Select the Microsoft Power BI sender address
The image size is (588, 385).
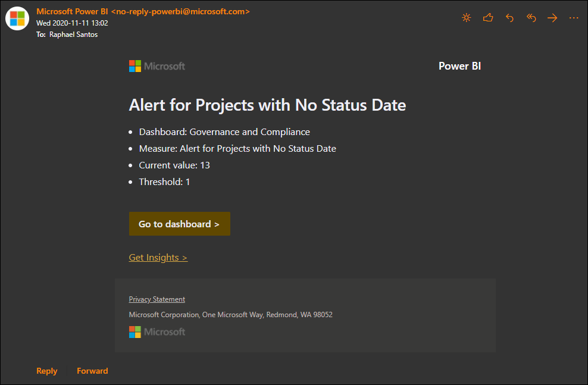tap(143, 12)
